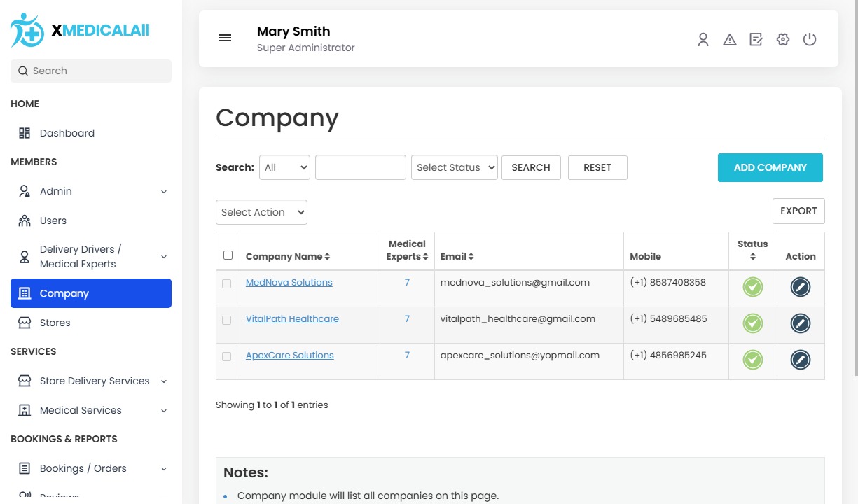The width and height of the screenshot is (858, 504).
Task: Sort table by Company Name column
Action: (x=287, y=257)
